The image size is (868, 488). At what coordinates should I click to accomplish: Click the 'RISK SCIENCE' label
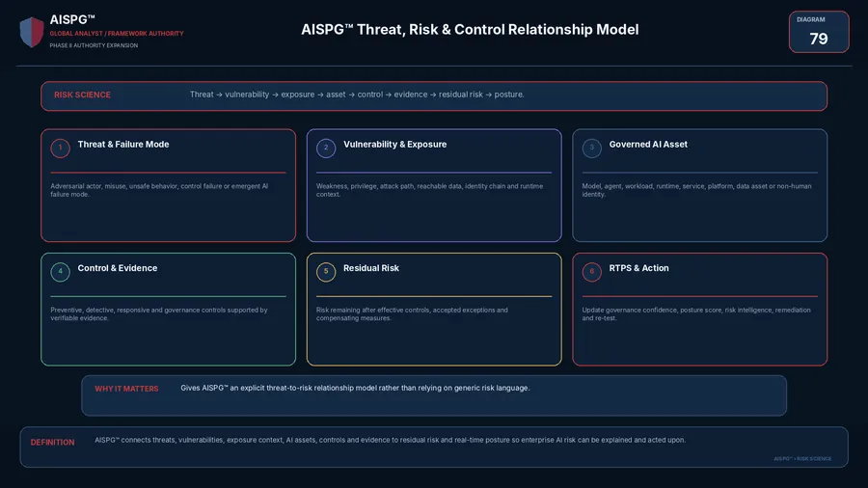pos(82,95)
